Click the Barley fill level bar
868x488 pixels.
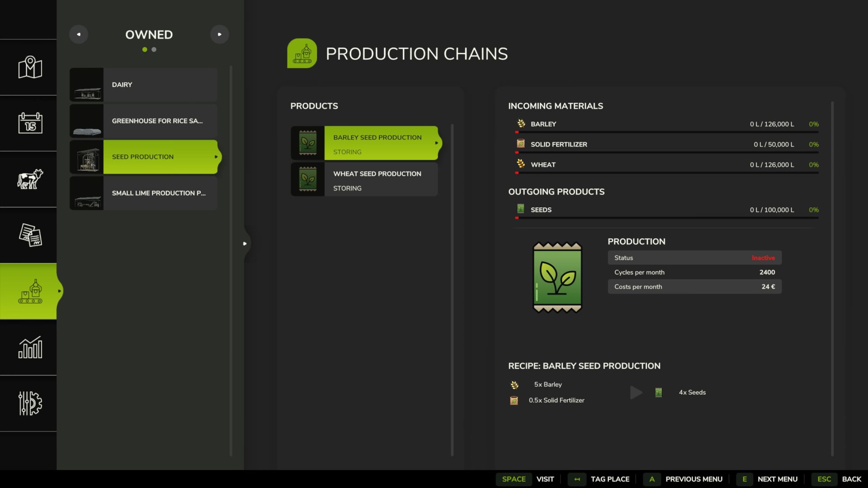667,132
